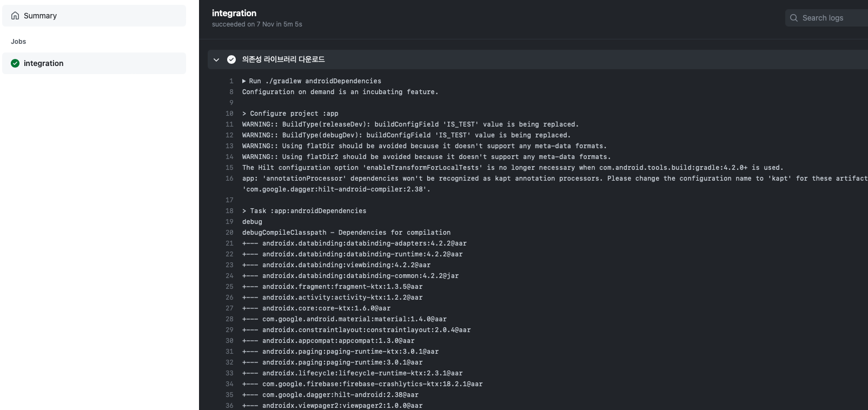Click the appcompat:1.3.0@aar dependency line
868x410 pixels.
328,341
